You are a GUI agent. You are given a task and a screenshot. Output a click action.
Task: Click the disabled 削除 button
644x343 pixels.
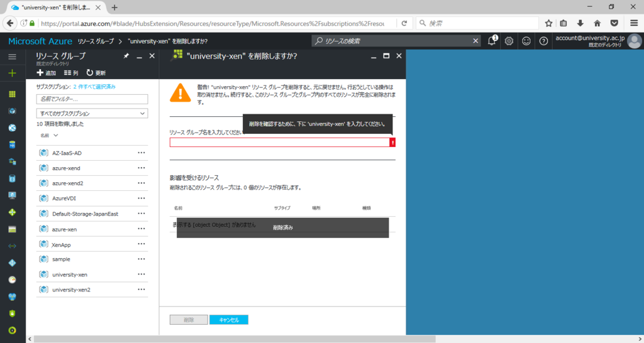click(x=189, y=320)
